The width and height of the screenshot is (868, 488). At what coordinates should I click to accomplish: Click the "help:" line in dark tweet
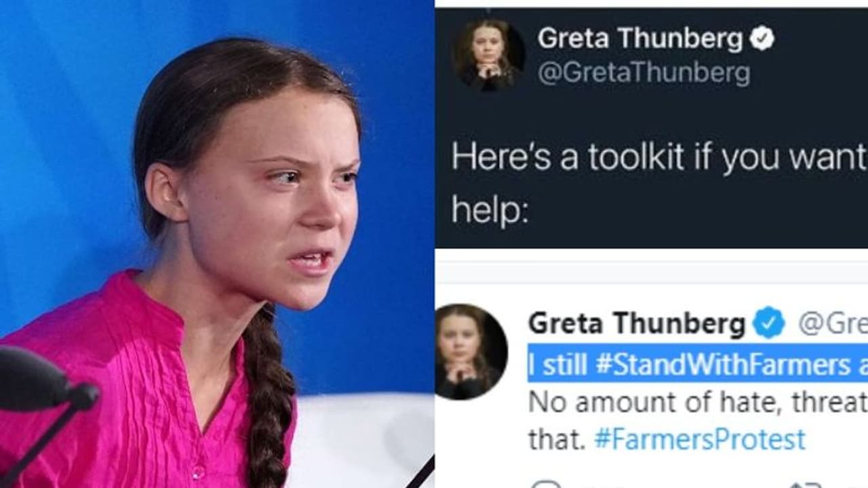click(490, 211)
